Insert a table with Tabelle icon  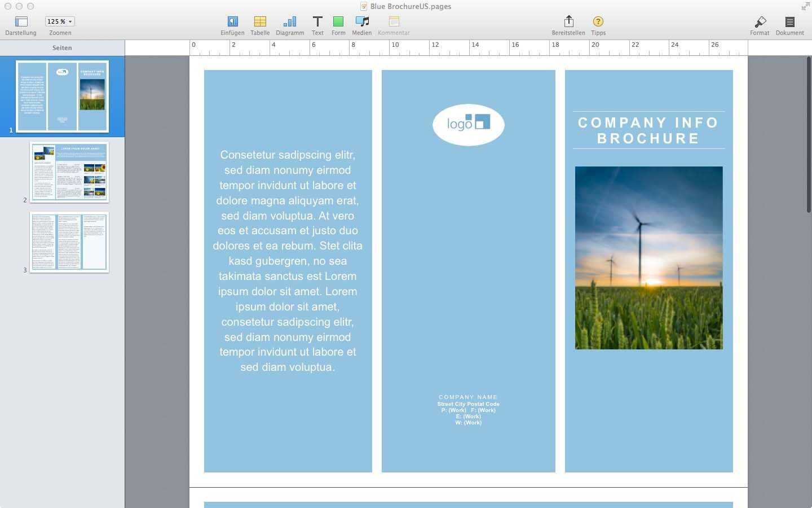click(260, 22)
